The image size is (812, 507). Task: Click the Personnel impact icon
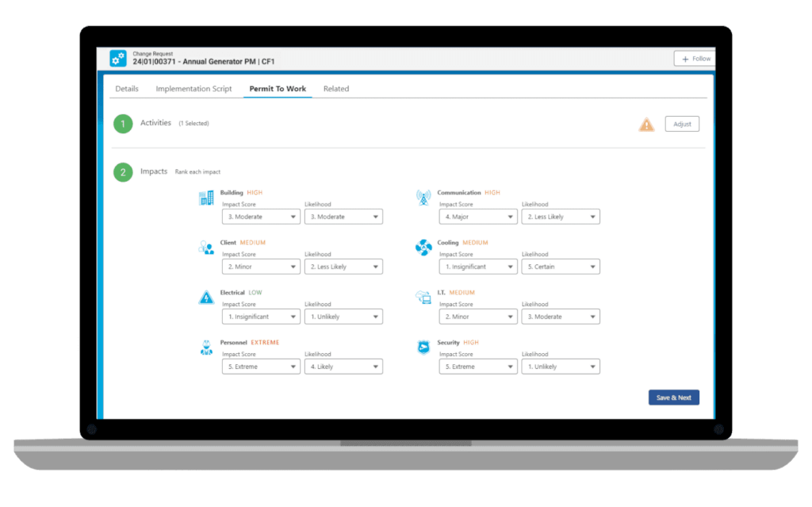[206, 348]
